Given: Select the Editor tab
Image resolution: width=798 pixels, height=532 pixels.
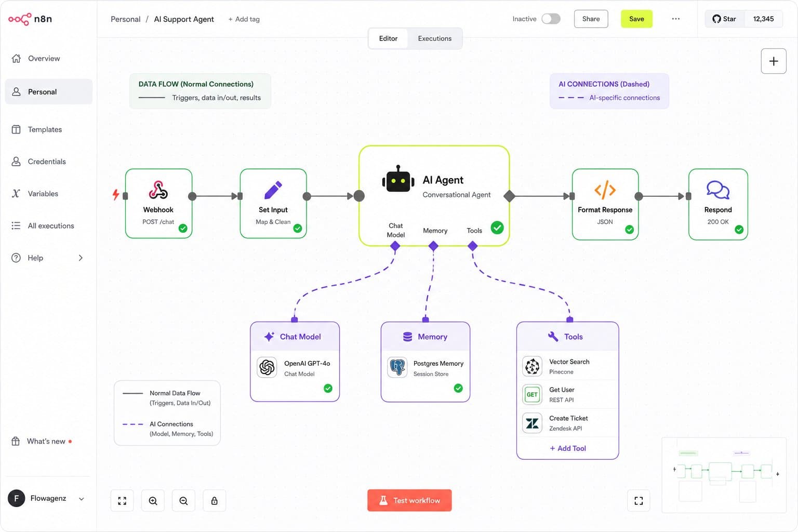Looking at the screenshot, I should tap(388, 38).
